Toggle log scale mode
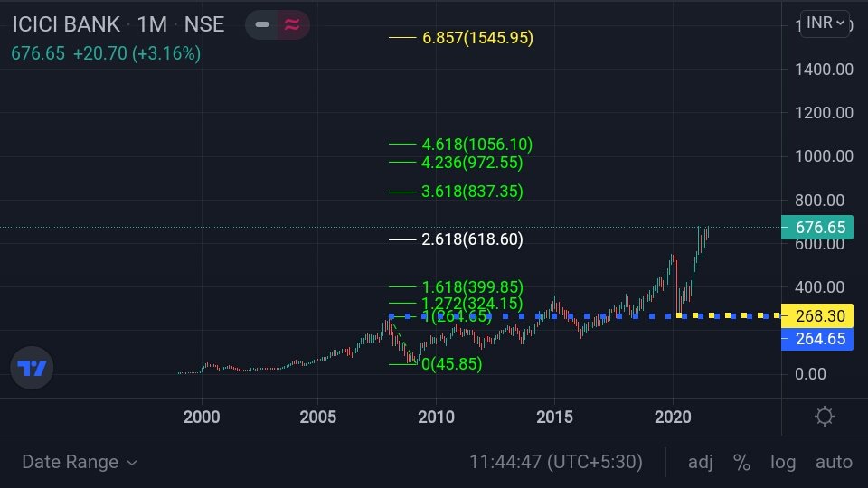The width and height of the screenshot is (868, 488). (x=783, y=462)
